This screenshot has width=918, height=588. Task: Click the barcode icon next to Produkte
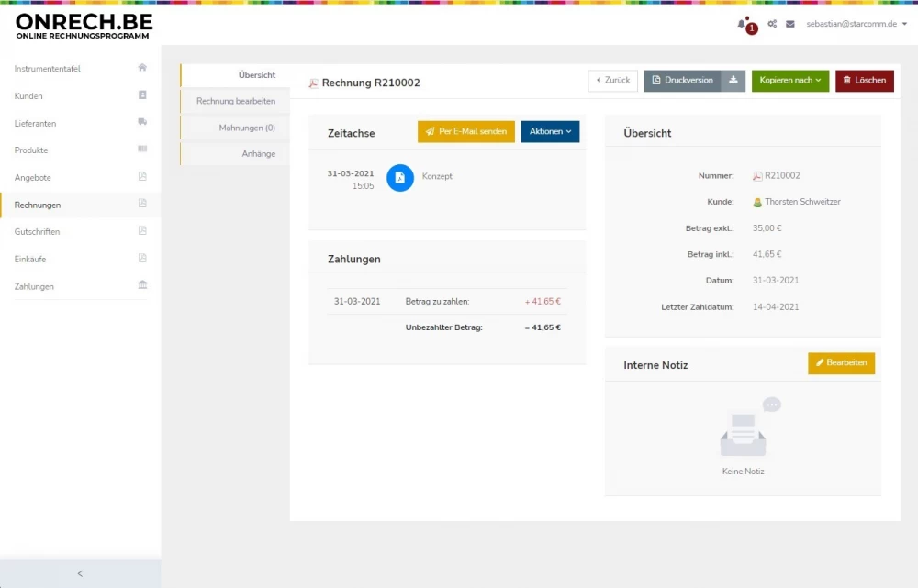coord(142,150)
